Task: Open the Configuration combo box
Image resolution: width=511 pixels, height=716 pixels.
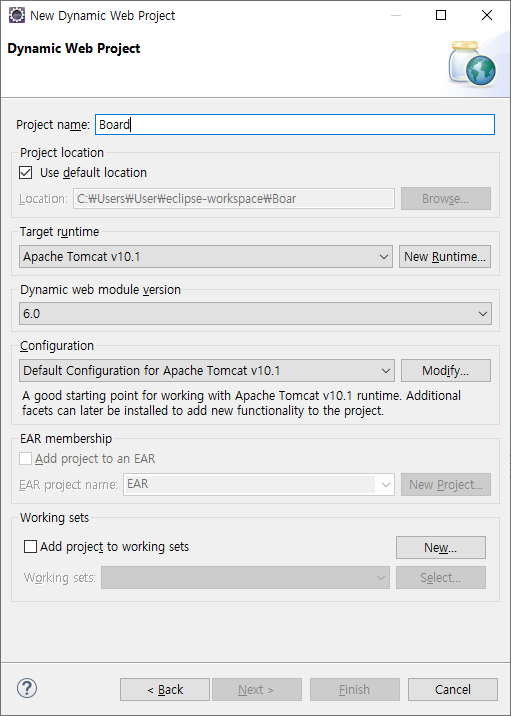Action: (206, 370)
